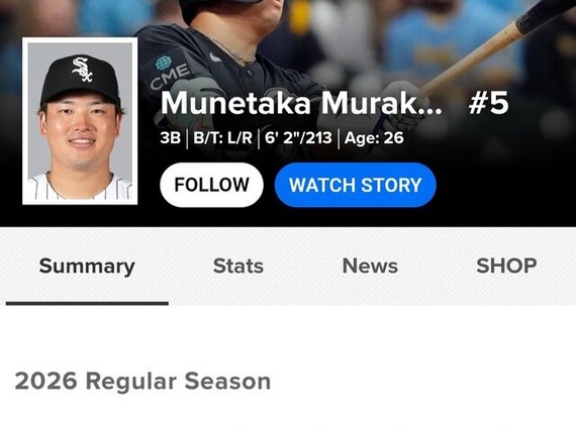Open the WATCH STORY video
The image size is (576, 430).
click(355, 185)
